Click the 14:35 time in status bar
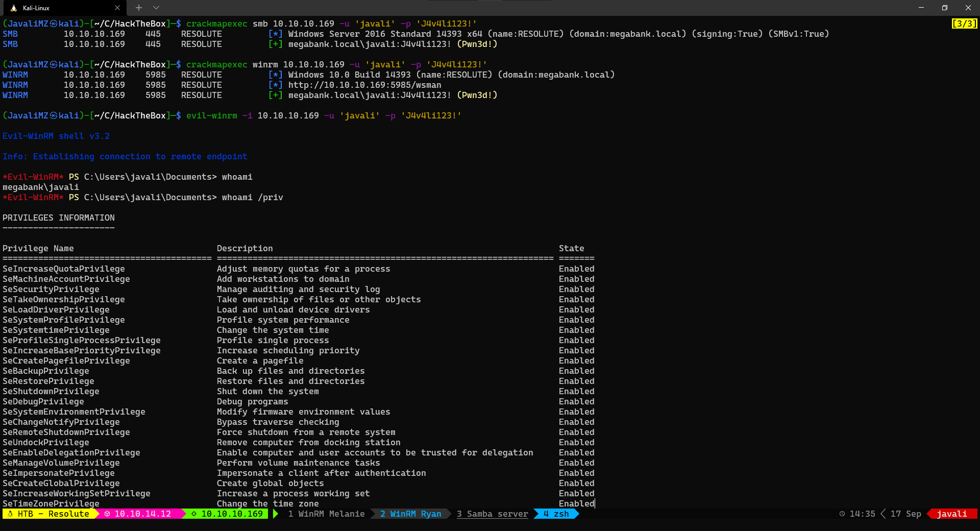Screen dimensions: 980x531 coord(862,514)
